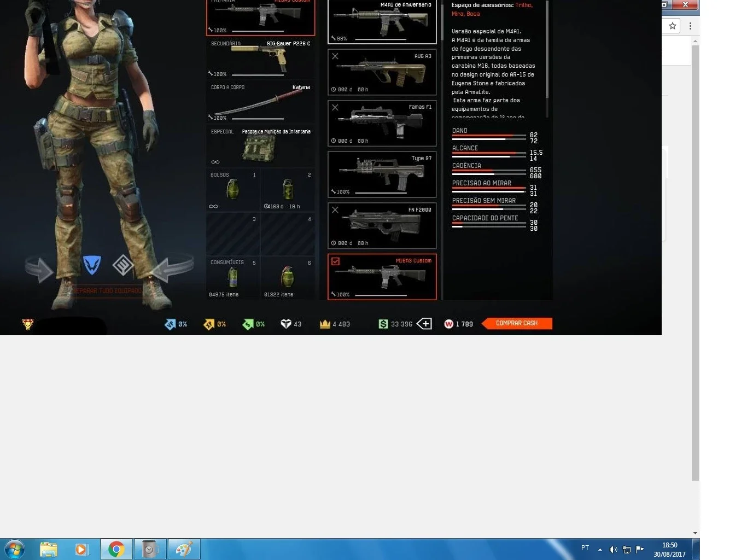Open the Windows Start menu
747x560 pixels.
click(15, 549)
